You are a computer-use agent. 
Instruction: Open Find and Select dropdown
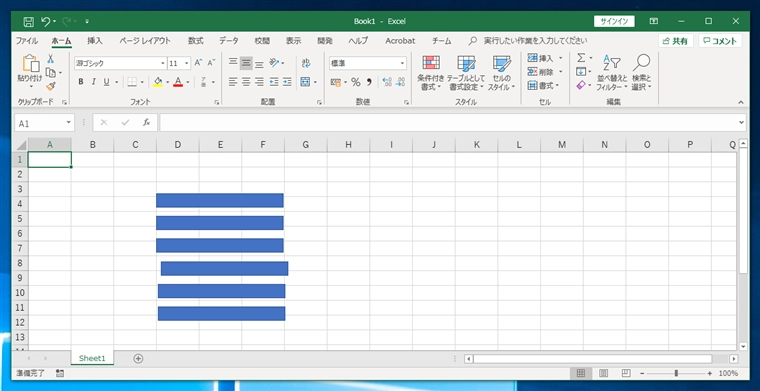click(641, 73)
